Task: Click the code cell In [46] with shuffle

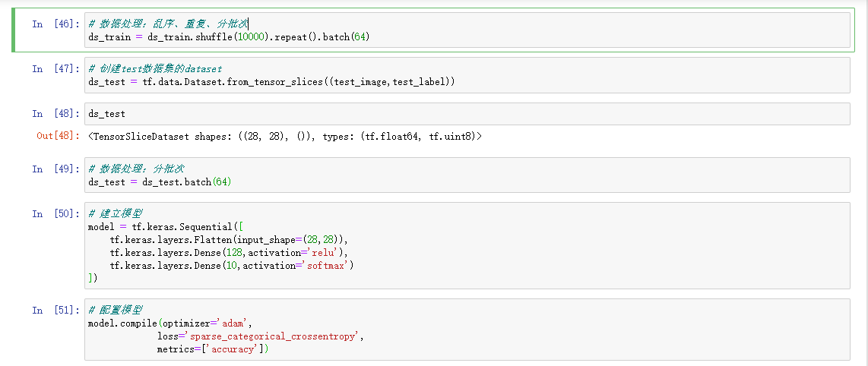Action: tap(467, 30)
